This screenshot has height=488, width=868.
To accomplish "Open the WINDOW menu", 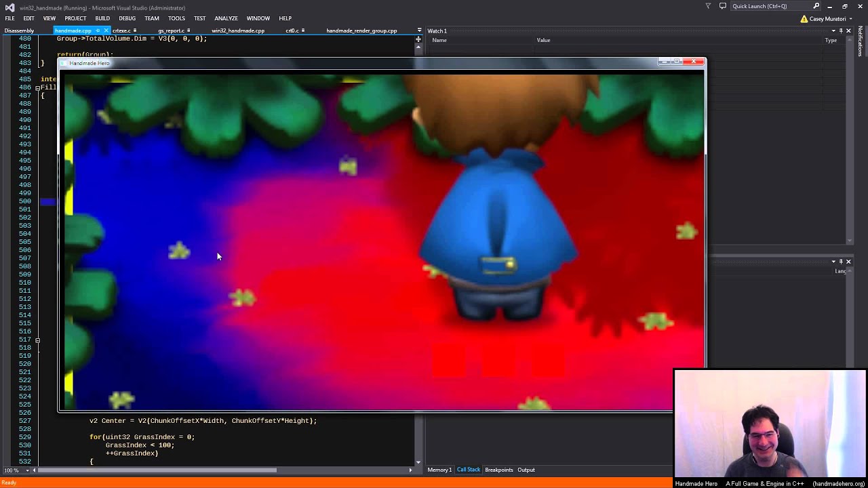I will click(258, 18).
